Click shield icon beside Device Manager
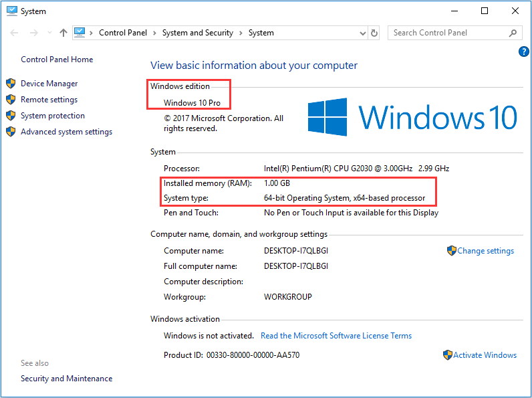This screenshot has width=532, height=398. coord(11,84)
